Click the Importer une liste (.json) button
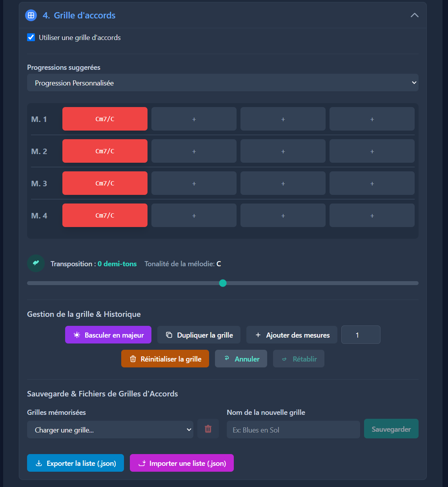Viewport: 448px width, 487px height. pos(182,463)
